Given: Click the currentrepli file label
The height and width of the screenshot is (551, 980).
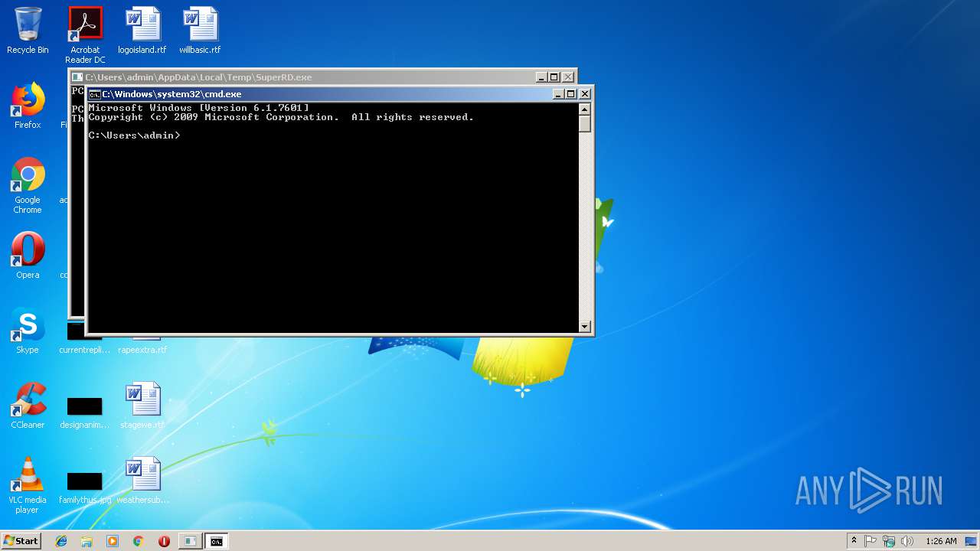Looking at the screenshot, I should pos(84,350).
